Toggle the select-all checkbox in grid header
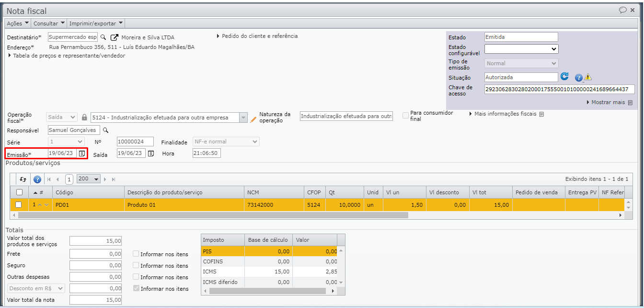Screen dimensions: 644x308 click(x=19, y=192)
